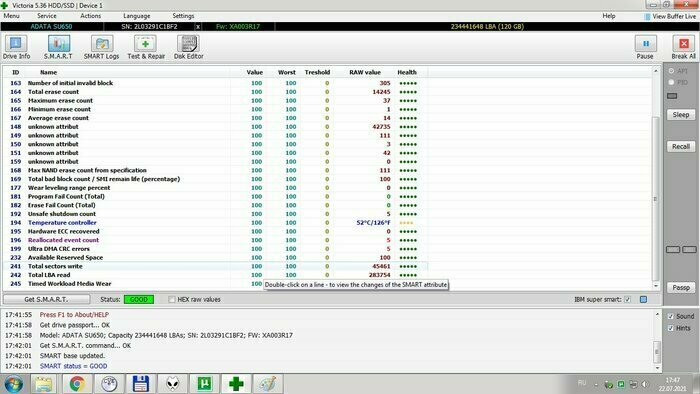This screenshot has width=700, height=394.
Task: Open Chrome from the taskbar
Action: pyautogui.click(x=77, y=384)
